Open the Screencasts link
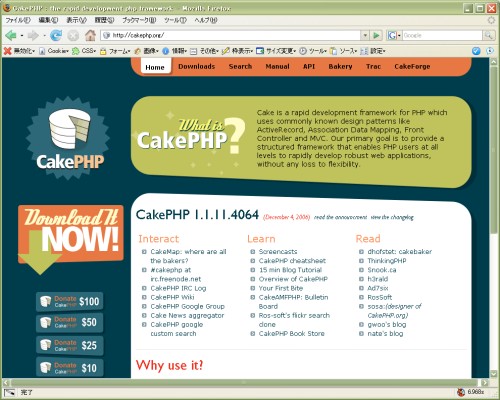 278,252
